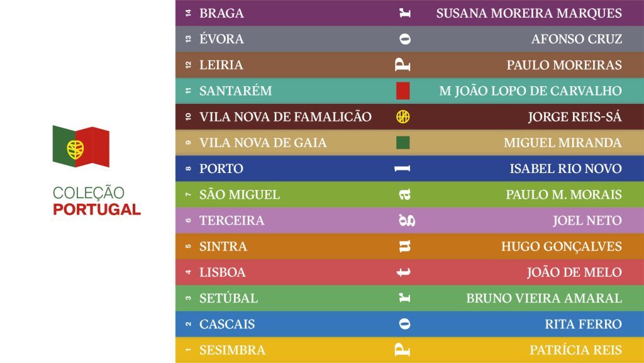This screenshot has height=363, width=644.
Task: Click the rotated letter a on São Miguel row
Action: 404,194
